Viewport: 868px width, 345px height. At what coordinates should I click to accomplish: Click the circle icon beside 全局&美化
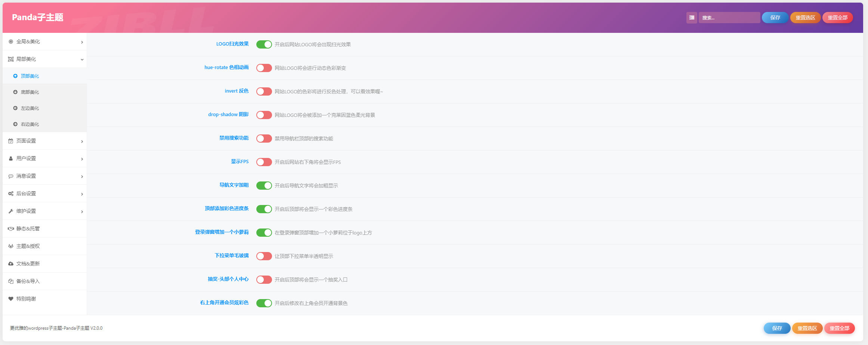click(11, 42)
